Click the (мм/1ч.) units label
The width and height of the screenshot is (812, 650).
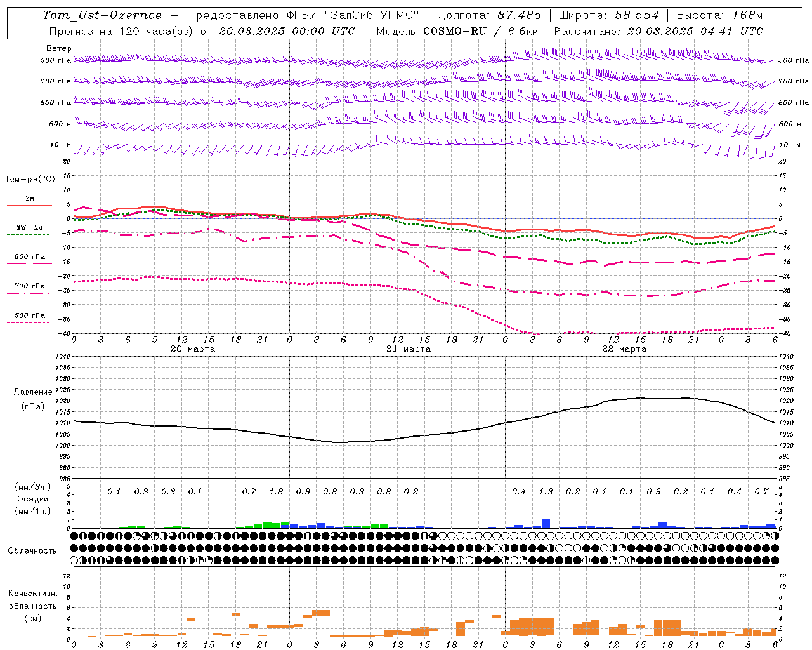33,511
